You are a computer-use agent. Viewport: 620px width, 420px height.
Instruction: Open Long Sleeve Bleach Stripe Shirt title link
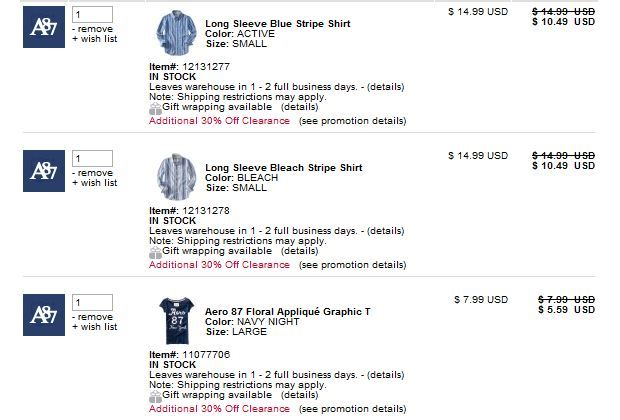click(x=284, y=168)
